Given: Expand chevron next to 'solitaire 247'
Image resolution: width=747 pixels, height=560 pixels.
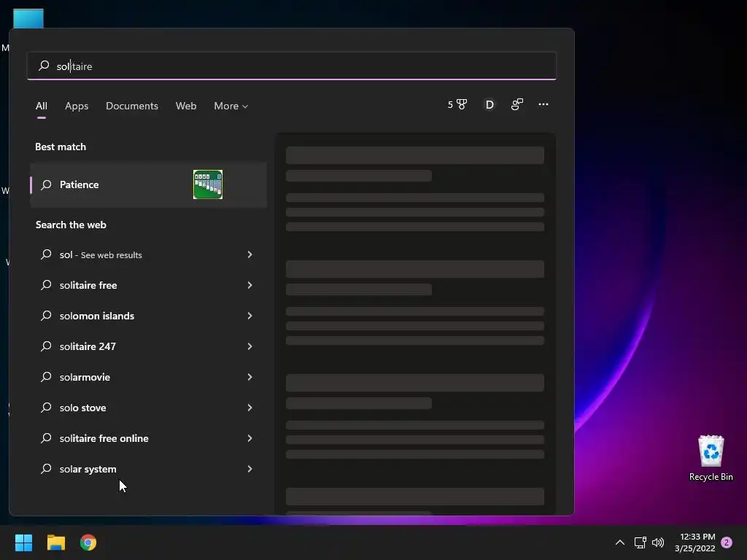Looking at the screenshot, I should 249,346.
